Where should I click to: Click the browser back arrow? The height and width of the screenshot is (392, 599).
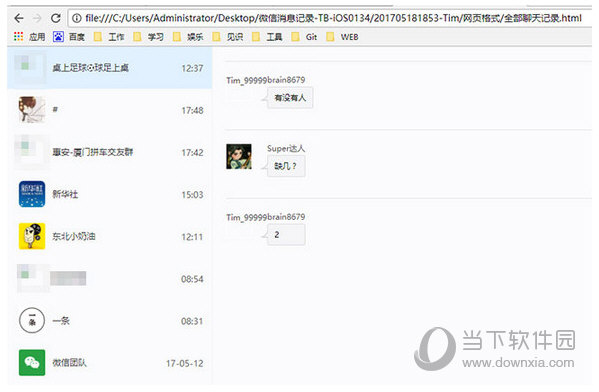coord(19,18)
